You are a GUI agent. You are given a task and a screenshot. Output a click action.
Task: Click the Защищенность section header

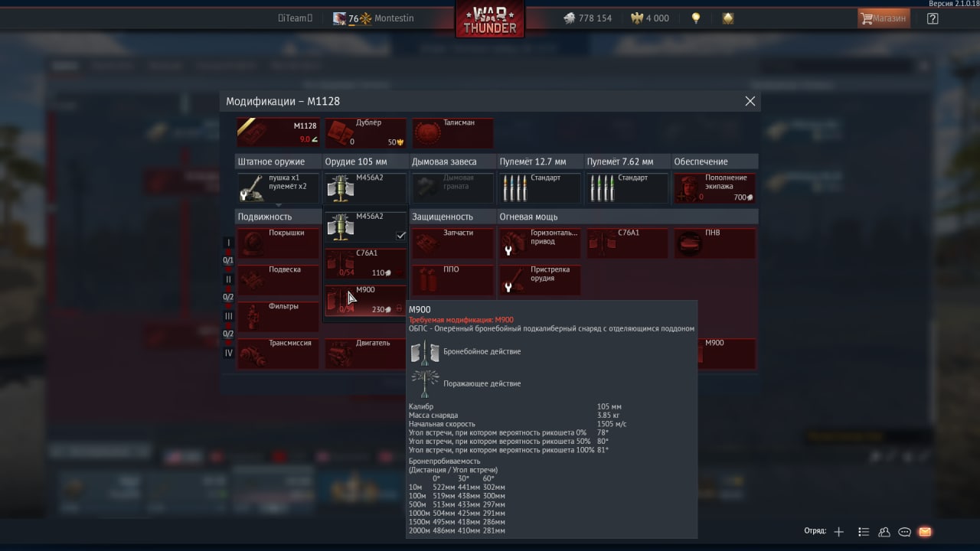click(443, 217)
